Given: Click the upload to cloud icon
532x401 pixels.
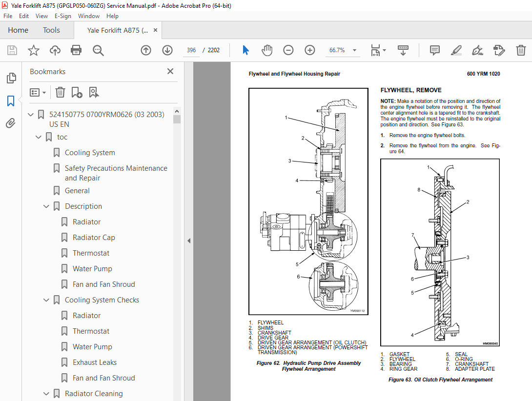Looking at the screenshot, I should (55, 50).
